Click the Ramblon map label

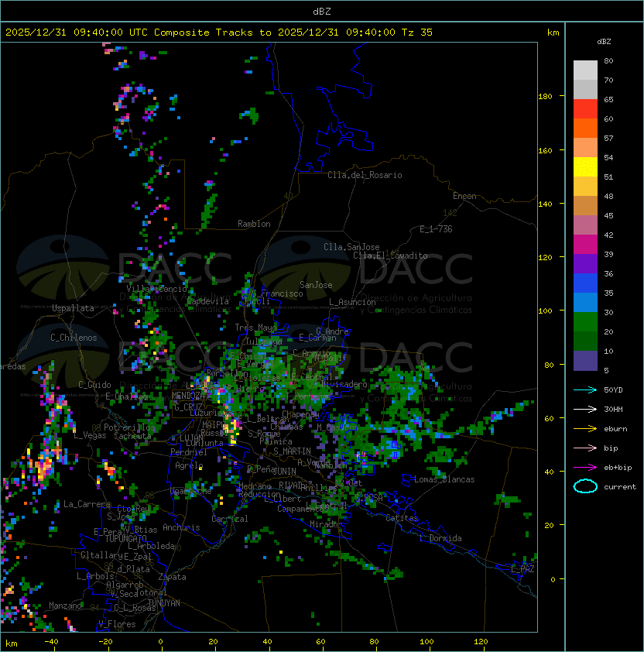[254, 224]
